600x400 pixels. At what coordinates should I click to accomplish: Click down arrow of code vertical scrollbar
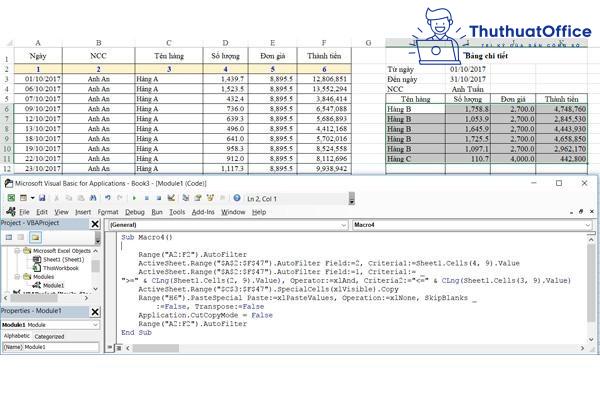coord(591,339)
